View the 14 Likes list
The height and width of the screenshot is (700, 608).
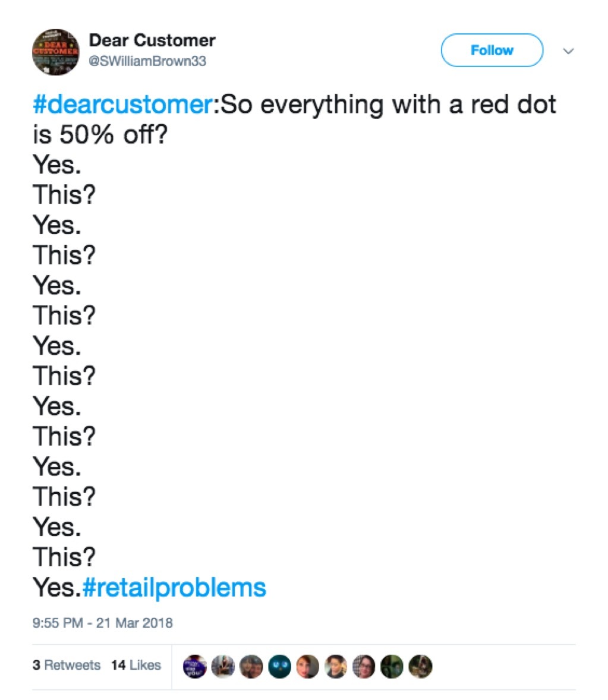click(136, 665)
